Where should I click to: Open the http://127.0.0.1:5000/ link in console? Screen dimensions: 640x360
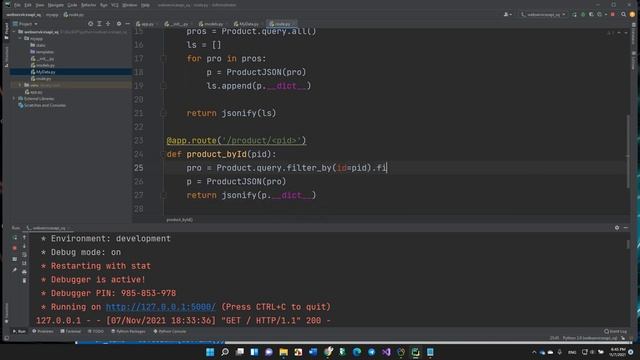pos(160,307)
